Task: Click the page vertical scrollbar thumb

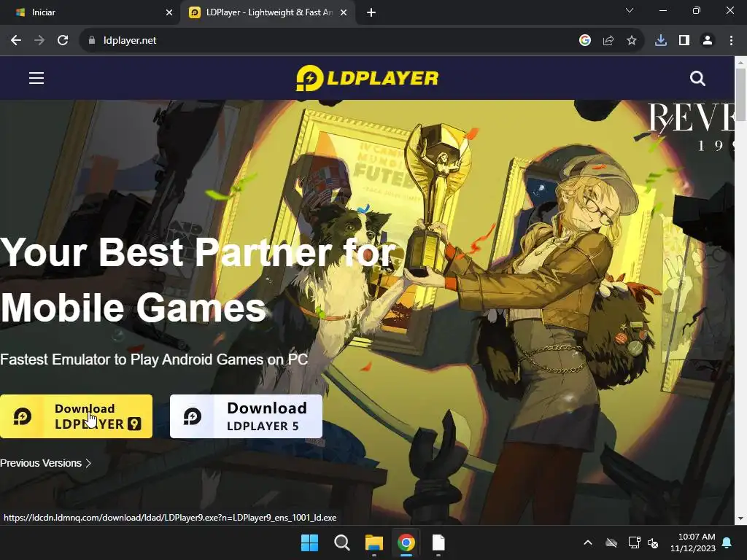Action: point(740,94)
